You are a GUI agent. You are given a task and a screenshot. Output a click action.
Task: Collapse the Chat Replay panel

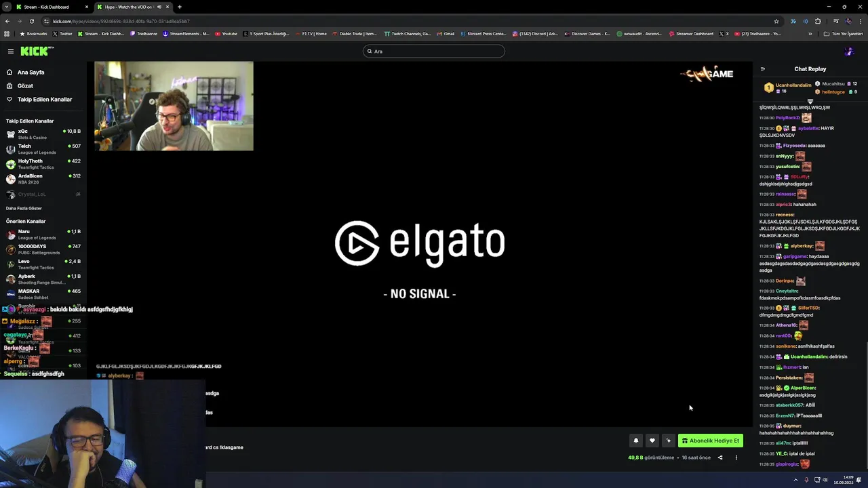[762, 68]
